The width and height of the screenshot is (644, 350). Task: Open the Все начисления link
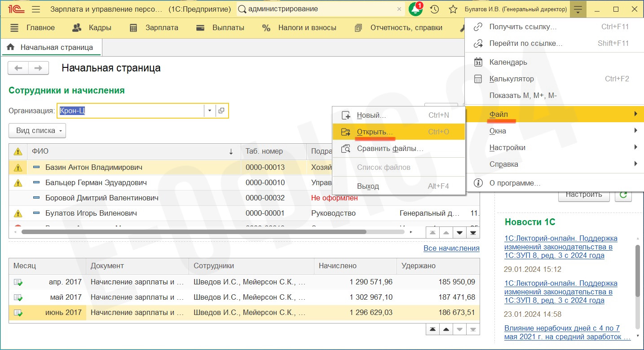click(451, 248)
